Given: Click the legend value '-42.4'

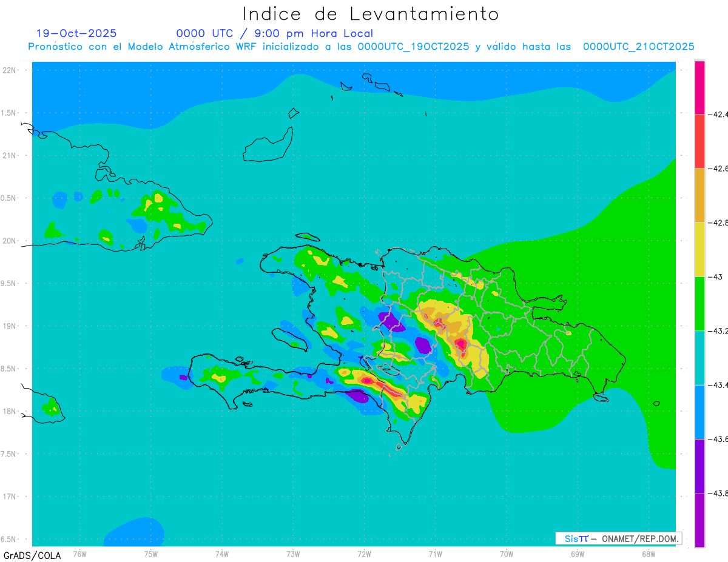Looking at the screenshot, I should point(718,114).
